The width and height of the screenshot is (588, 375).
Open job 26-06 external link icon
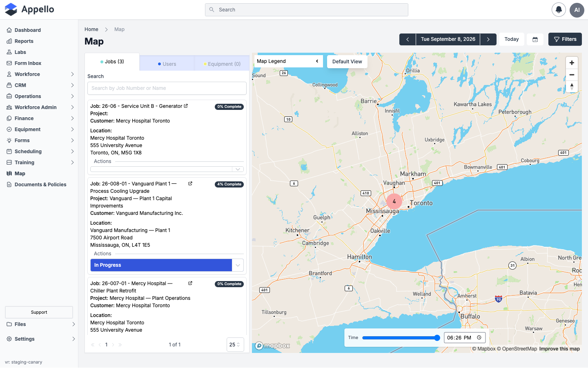(186, 106)
